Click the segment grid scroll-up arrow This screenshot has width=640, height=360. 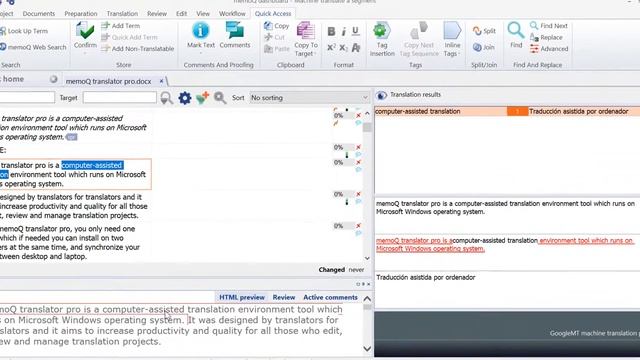367,113
